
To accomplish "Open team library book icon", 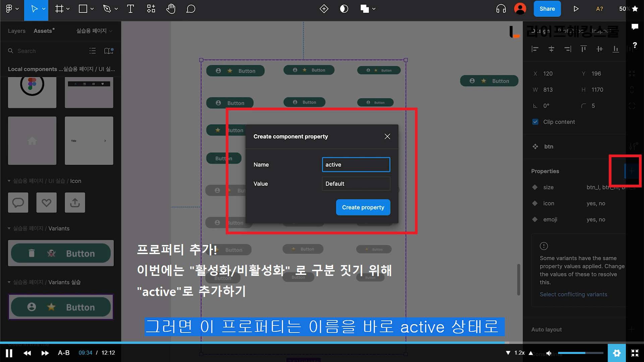I will tap(108, 51).
